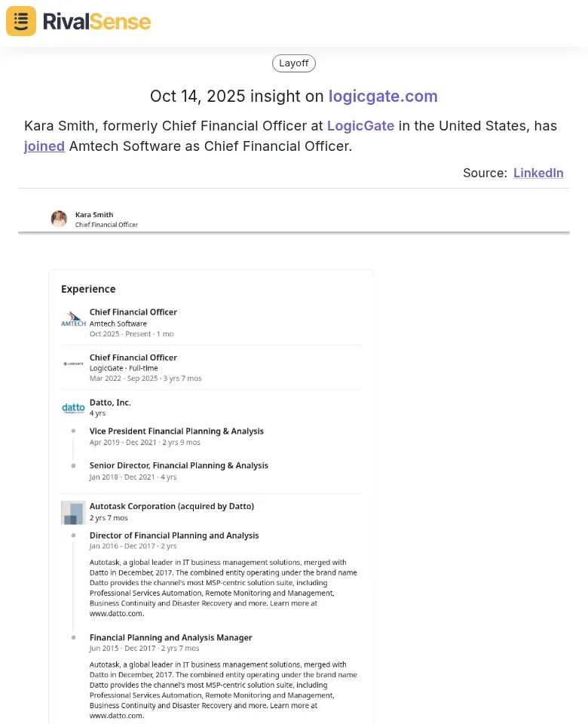Select the Layoff tag badge
588x724 pixels.
coord(293,63)
